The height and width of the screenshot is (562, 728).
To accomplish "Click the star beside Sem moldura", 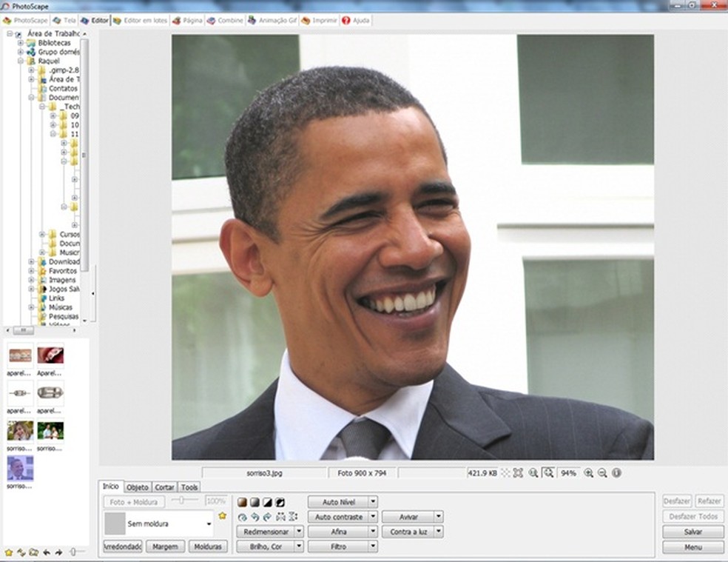I will coord(223,515).
